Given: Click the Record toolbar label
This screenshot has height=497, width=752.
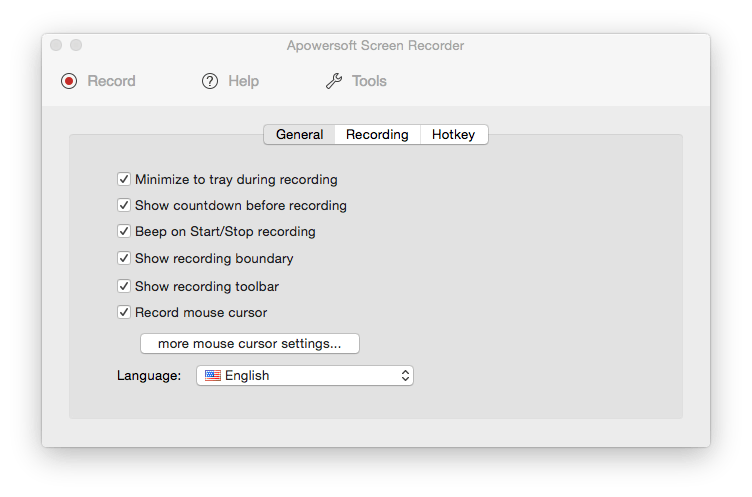Looking at the screenshot, I should [111, 81].
